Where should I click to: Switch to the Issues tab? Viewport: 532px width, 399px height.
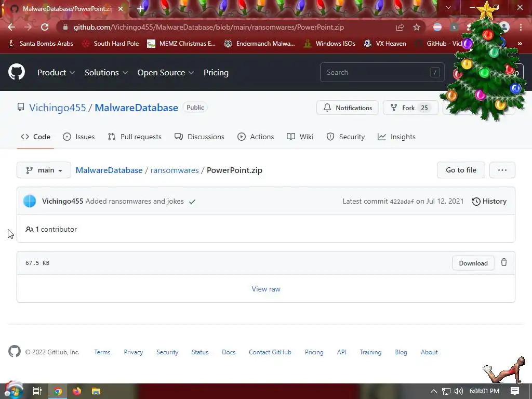coord(79,137)
